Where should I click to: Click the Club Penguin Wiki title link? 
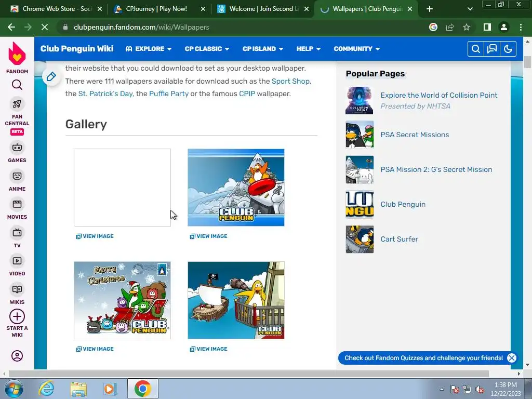pyautogui.click(x=77, y=48)
